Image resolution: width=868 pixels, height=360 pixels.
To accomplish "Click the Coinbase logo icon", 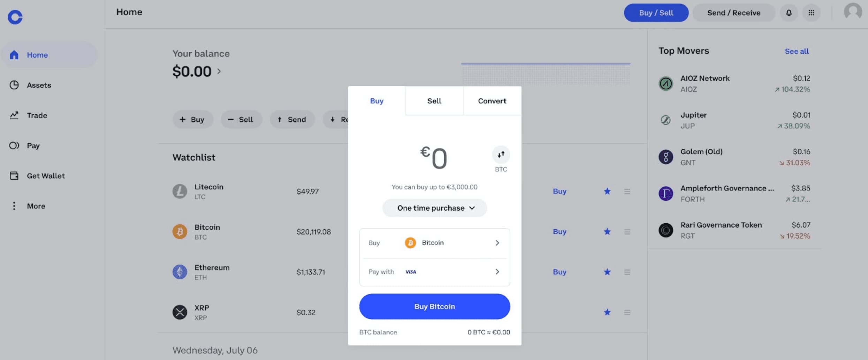I will [15, 16].
